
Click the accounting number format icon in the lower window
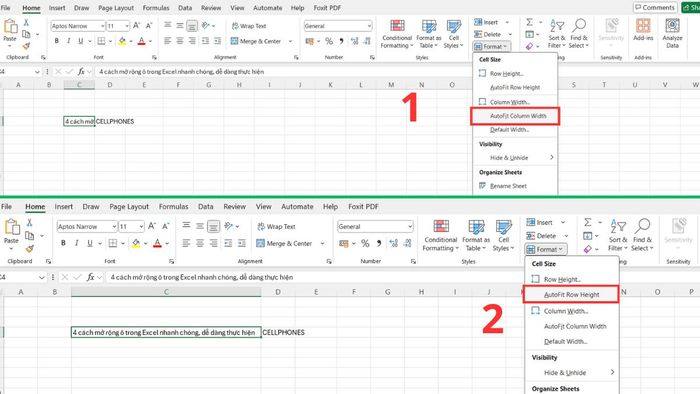[x=343, y=243]
